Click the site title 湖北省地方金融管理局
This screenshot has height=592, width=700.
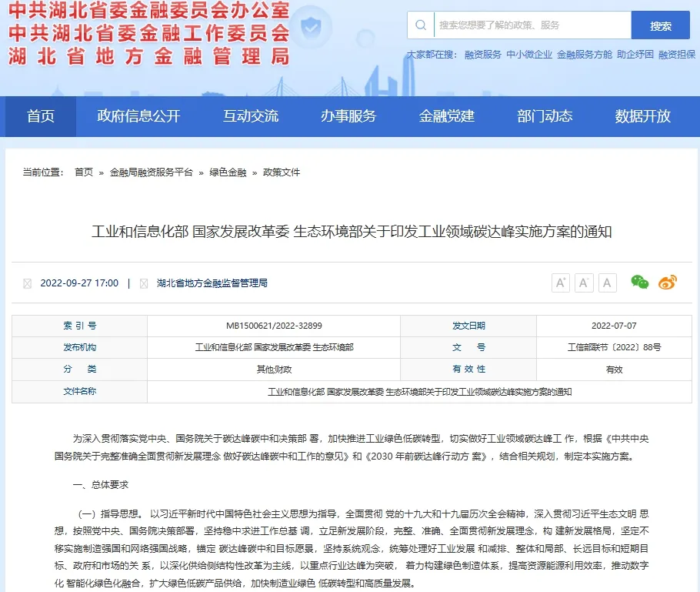click(x=148, y=57)
